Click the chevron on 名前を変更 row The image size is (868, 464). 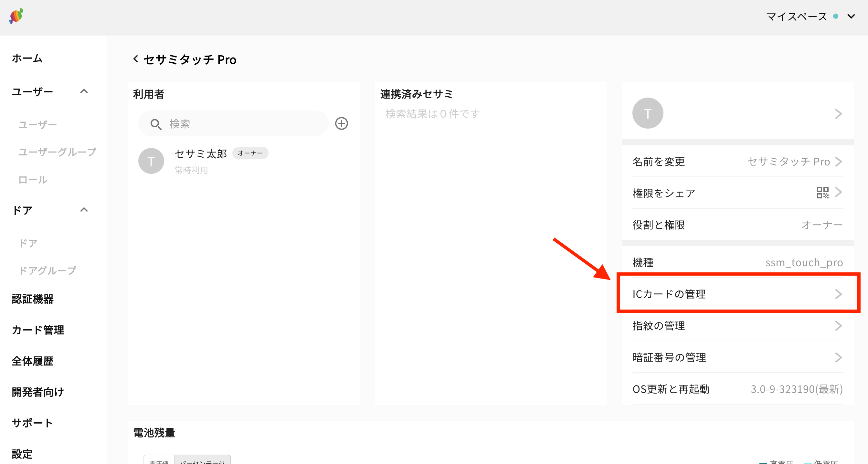tap(839, 162)
